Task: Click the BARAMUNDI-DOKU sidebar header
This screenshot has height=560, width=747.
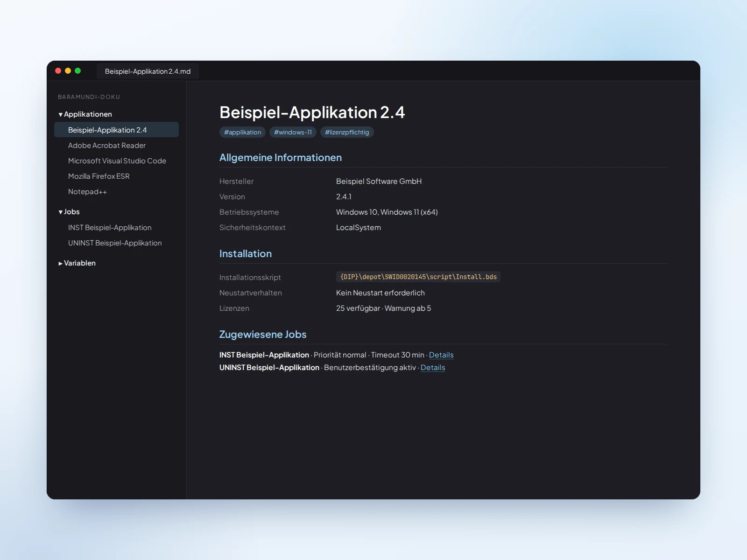Action: (89, 97)
